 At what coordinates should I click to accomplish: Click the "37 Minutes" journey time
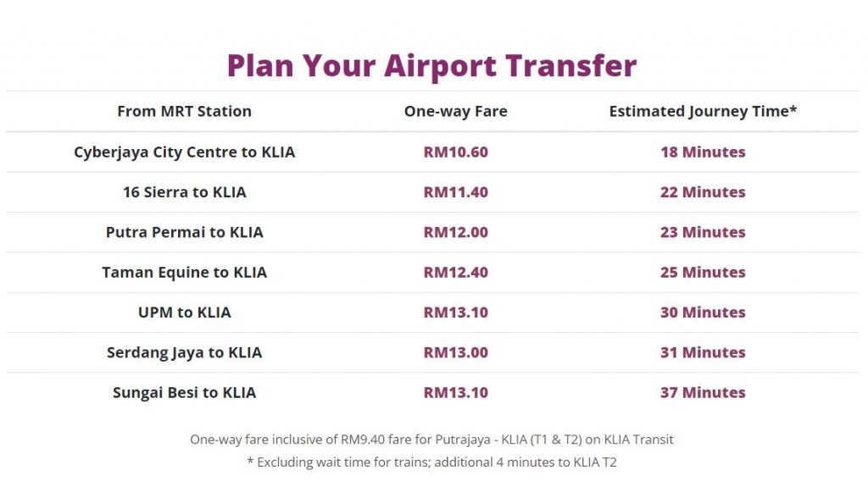click(703, 393)
